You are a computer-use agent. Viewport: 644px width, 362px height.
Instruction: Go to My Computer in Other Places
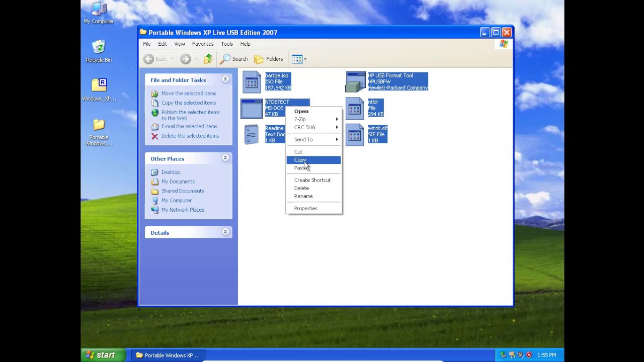coord(177,200)
